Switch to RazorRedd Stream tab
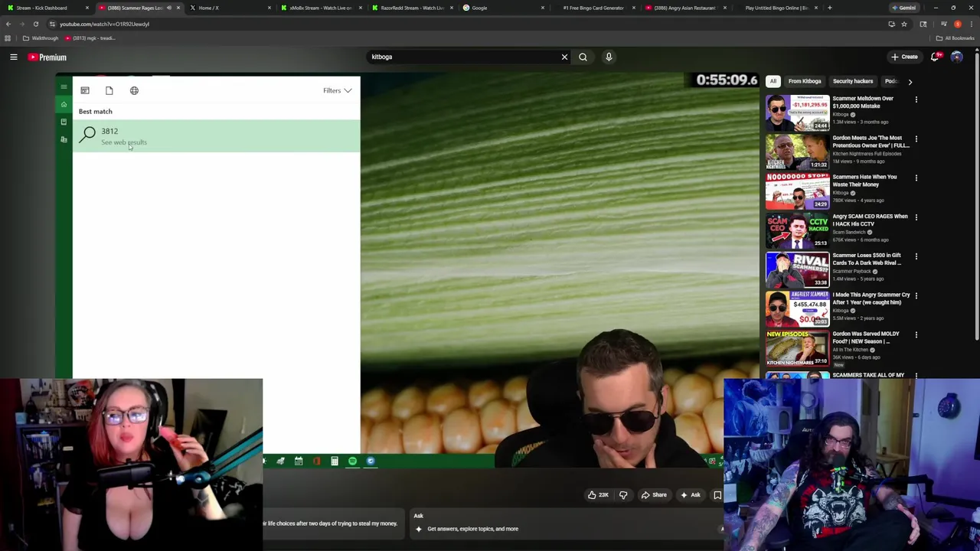 tap(412, 8)
